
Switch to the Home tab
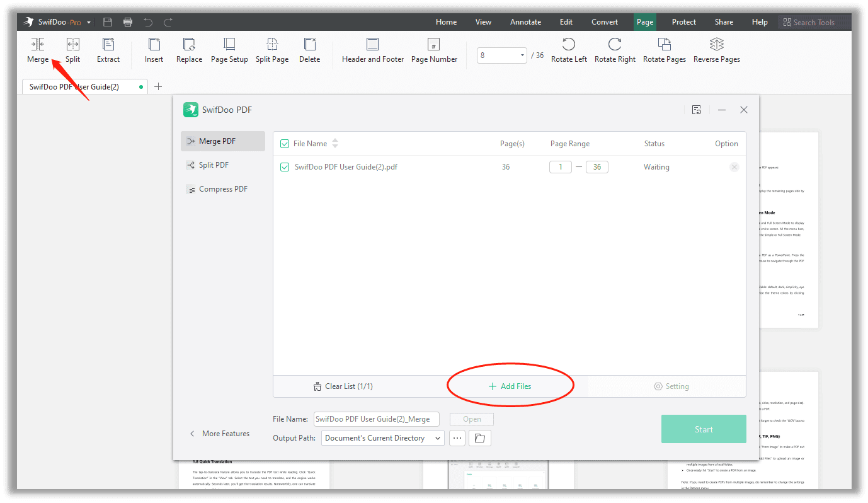tap(446, 22)
